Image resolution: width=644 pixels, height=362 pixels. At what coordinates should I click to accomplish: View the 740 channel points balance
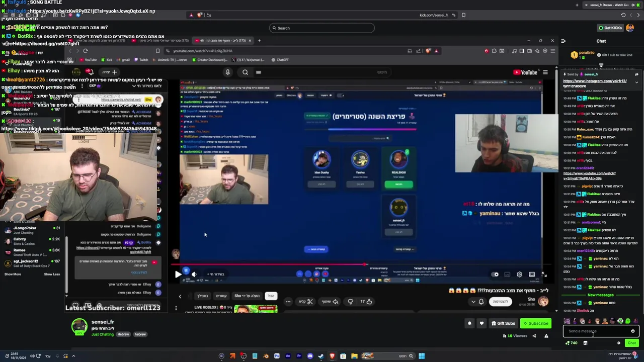tap(572, 343)
